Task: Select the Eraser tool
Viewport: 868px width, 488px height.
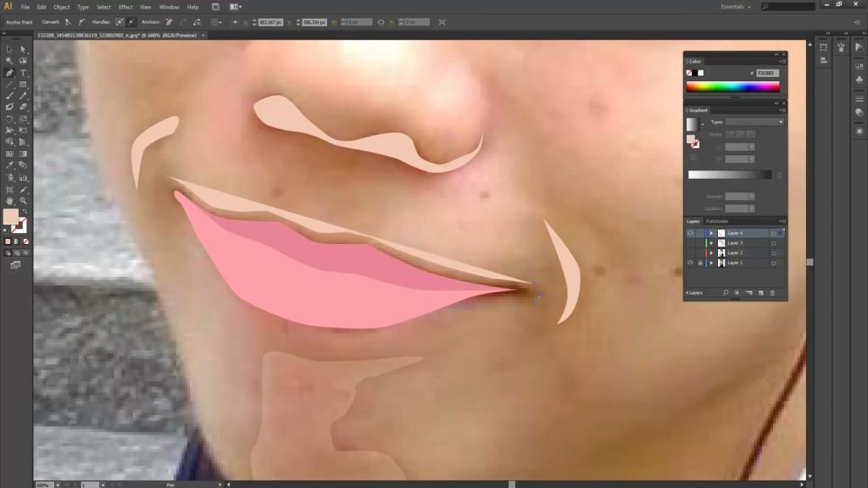Action: click(x=23, y=107)
